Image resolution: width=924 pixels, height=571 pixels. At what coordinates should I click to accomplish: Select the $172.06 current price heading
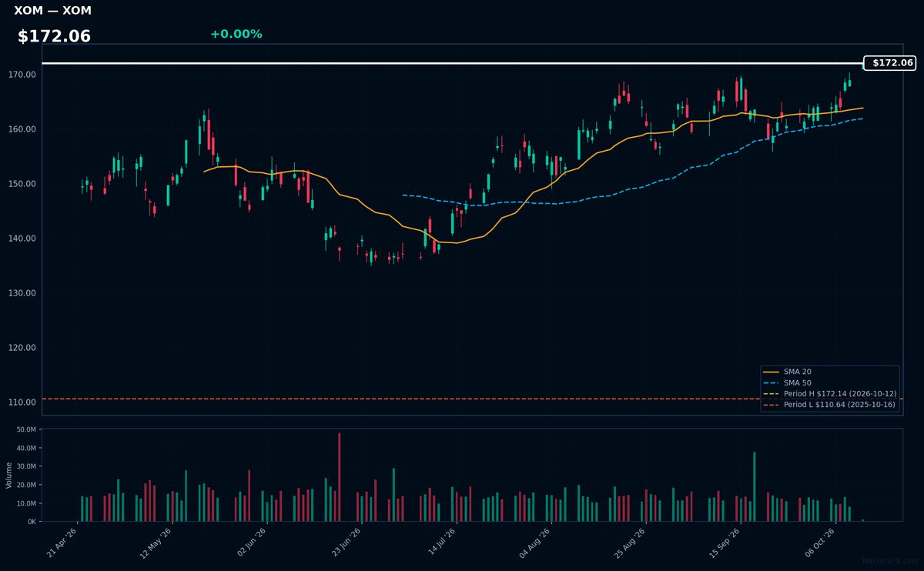pos(54,36)
